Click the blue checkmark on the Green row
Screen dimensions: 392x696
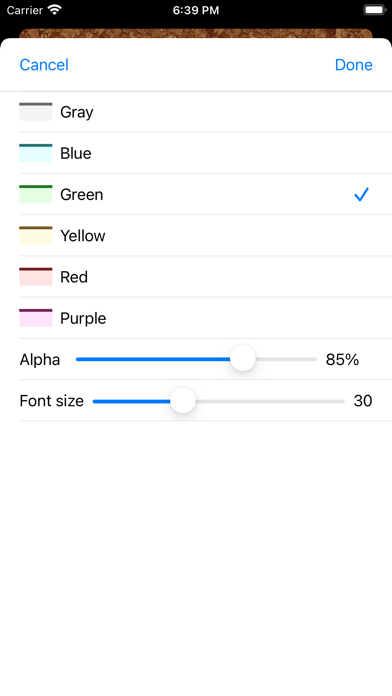361,194
